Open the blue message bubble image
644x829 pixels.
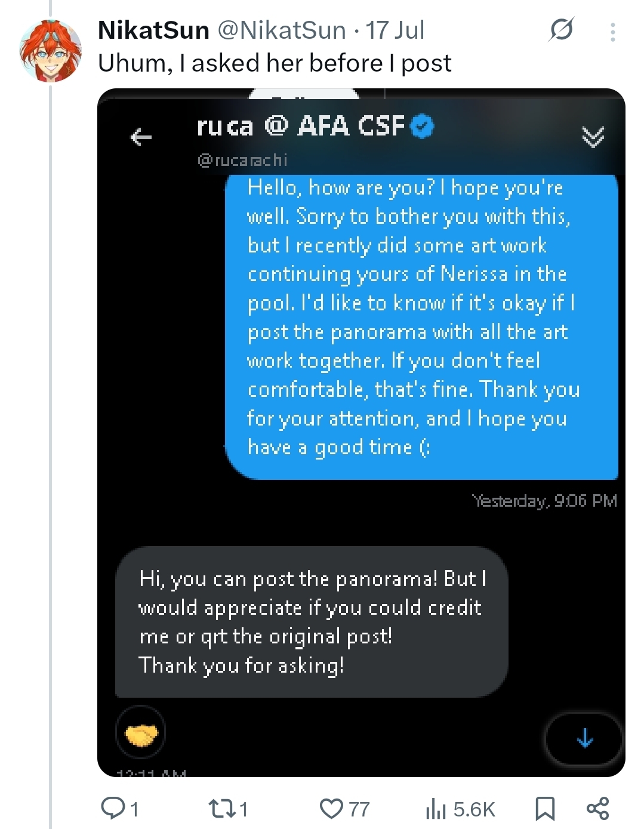421,326
